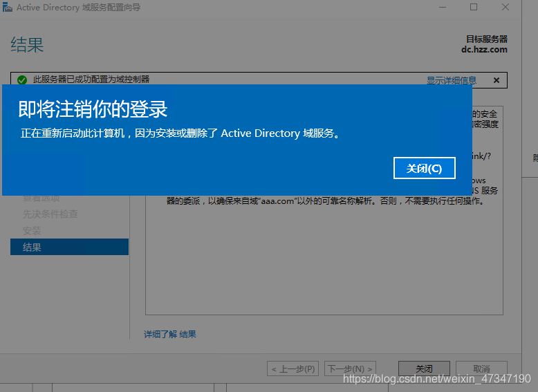Open the 详细了解 结果 link
This screenshot has width=538, height=392.
point(170,334)
